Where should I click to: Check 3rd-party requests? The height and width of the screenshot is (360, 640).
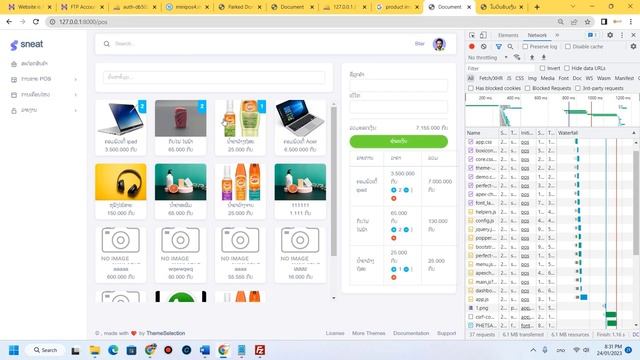[578, 88]
